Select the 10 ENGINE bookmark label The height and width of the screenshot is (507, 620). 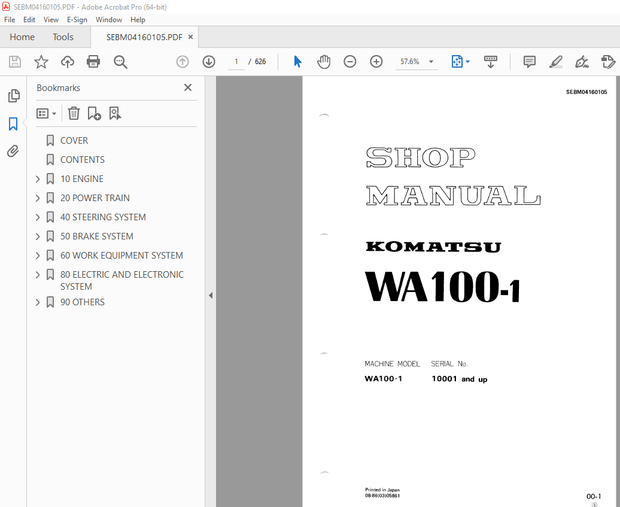(82, 179)
